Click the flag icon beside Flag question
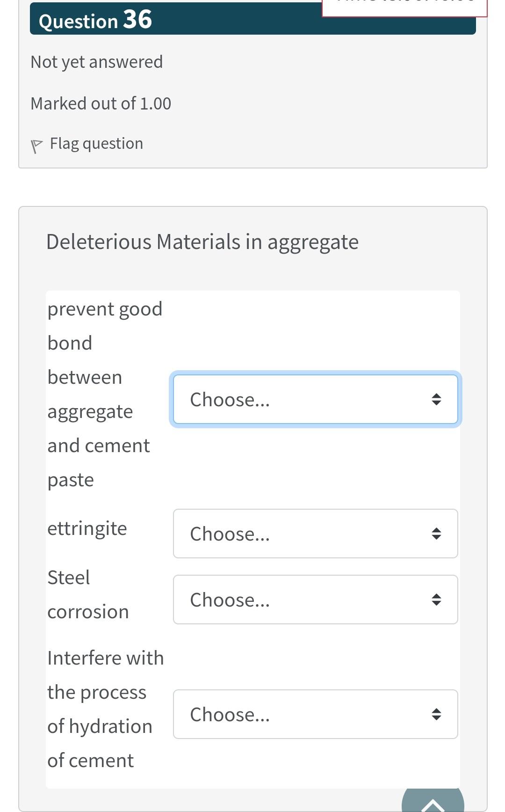The height and width of the screenshot is (812, 505). click(36, 146)
